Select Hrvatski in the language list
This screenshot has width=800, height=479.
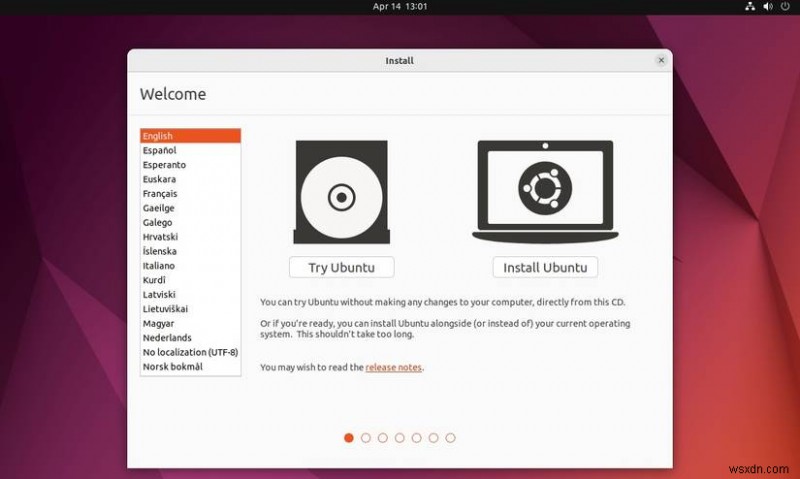[x=190, y=237]
